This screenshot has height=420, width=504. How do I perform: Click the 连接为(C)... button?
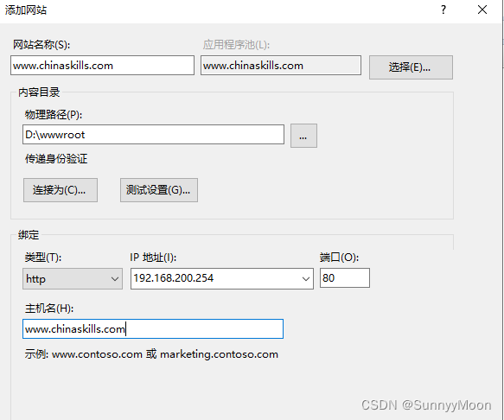[61, 190]
